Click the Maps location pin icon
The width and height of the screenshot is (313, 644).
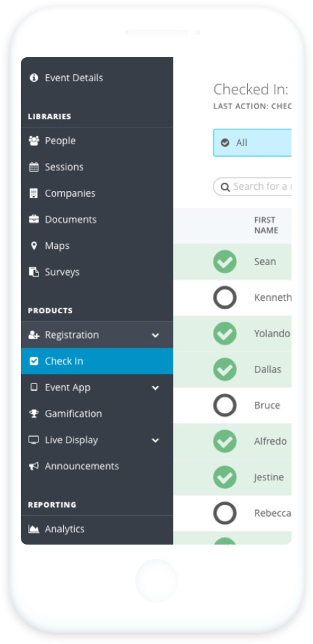[x=34, y=246]
